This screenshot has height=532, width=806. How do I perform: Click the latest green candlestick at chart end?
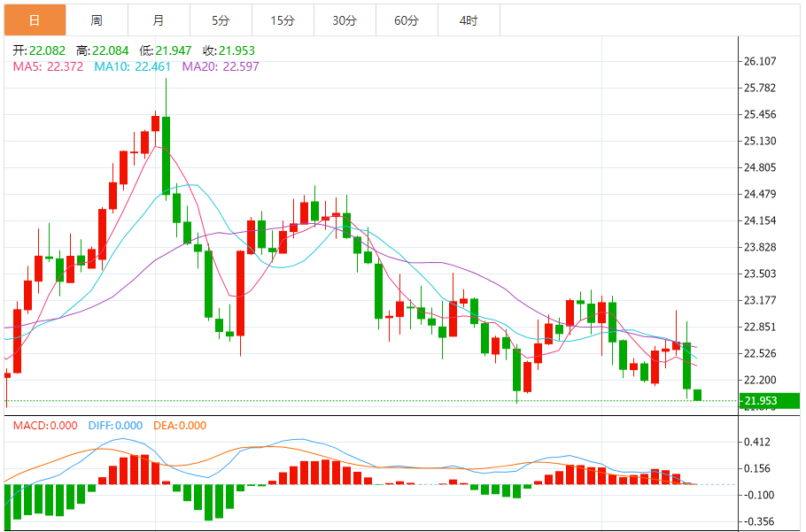(x=698, y=396)
